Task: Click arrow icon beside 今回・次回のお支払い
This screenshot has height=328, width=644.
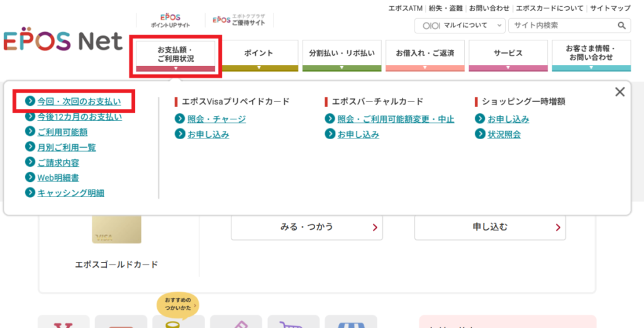Action: pos(30,101)
